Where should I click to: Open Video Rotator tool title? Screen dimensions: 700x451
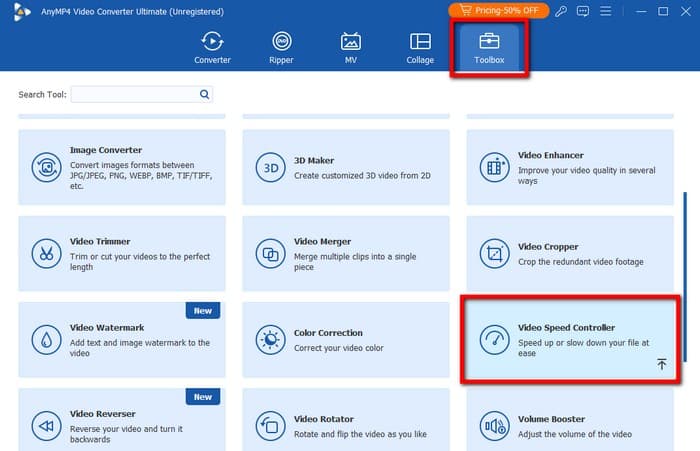point(324,419)
